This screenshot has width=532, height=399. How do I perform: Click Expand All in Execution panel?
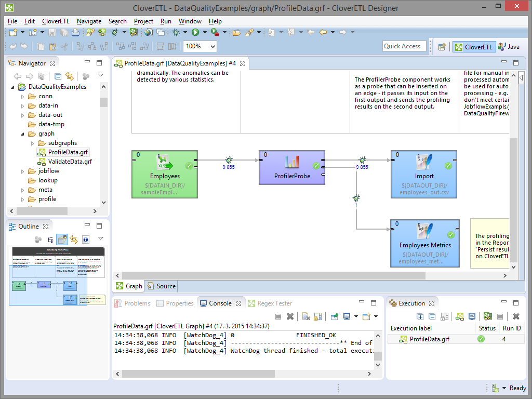click(421, 316)
